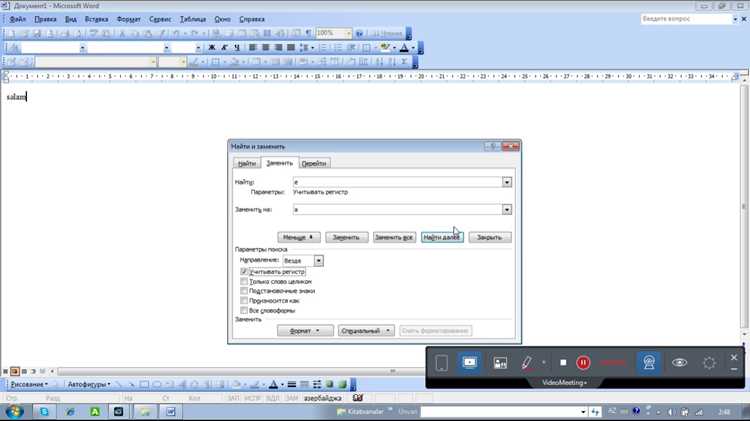This screenshot has width=750, height=421.
Task: Expand the Заменить на field history dropdown
Action: pos(507,210)
